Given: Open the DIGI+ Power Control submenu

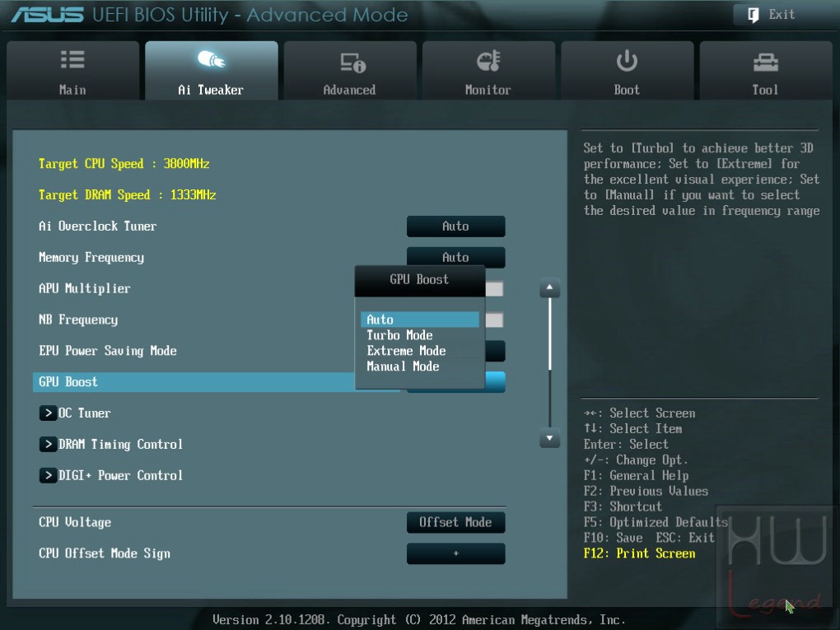Looking at the screenshot, I should [120, 475].
